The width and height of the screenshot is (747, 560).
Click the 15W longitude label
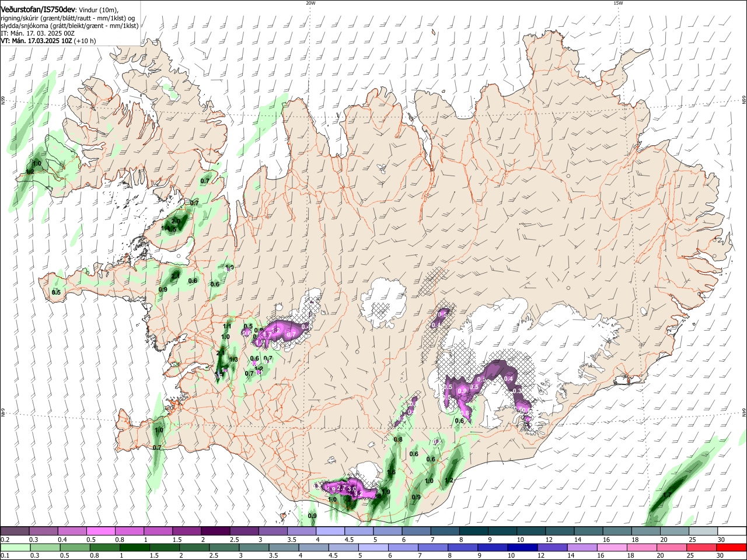click(618, 3)
